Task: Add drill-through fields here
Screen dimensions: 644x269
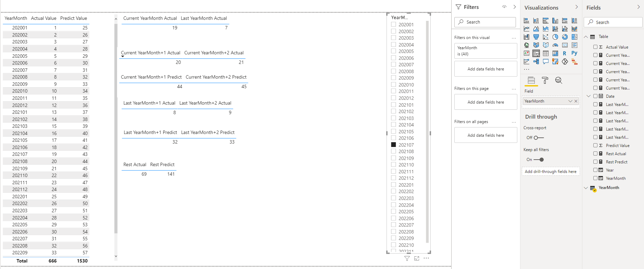Action: pyautogui.click(x=551, y=172)
